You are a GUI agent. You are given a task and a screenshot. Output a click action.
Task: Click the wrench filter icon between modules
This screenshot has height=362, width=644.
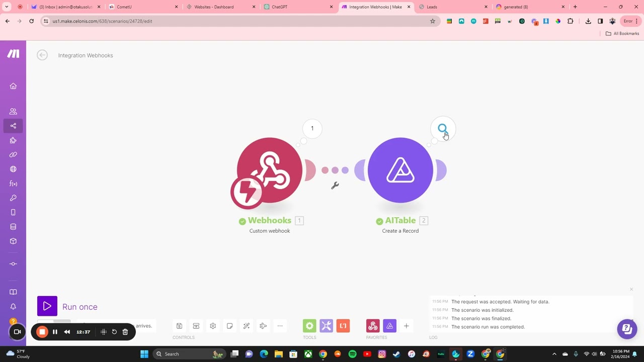click(335, 186)
